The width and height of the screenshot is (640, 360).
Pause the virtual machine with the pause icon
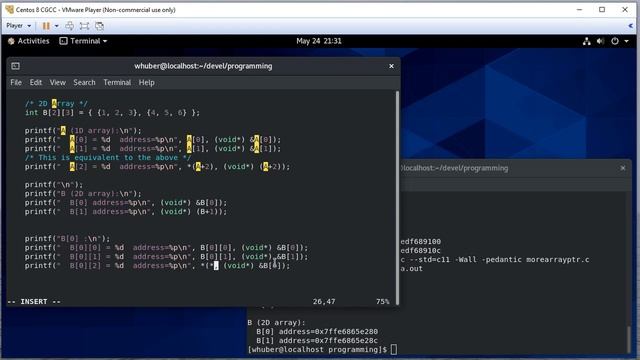[46, 26]
